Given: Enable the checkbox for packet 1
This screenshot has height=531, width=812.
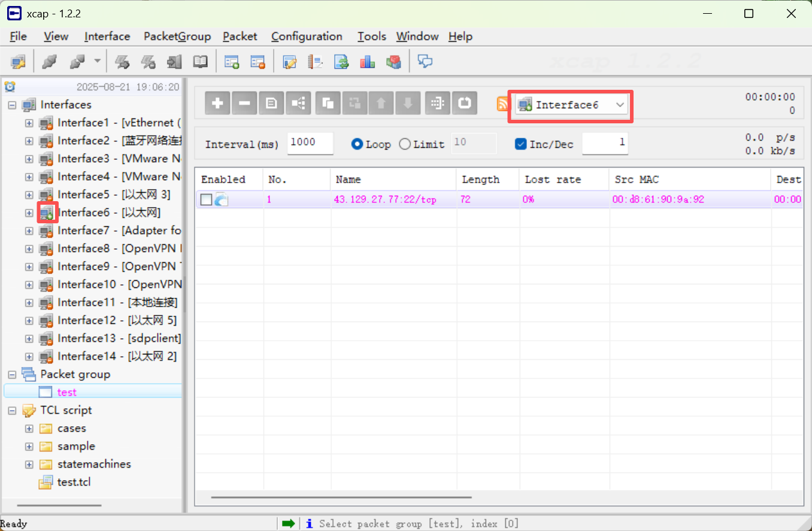Looking at the screenshot, I should pos(206,200).
